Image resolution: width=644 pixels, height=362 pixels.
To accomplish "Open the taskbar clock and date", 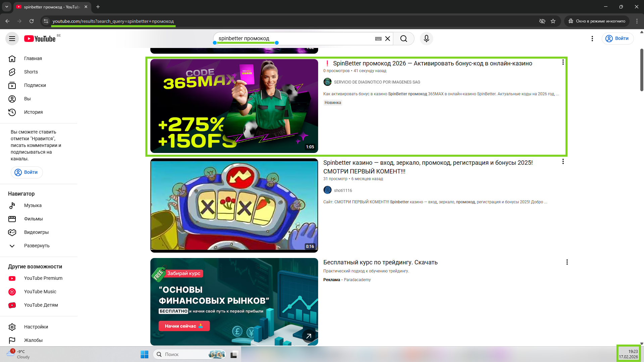I will pos(628,354).
